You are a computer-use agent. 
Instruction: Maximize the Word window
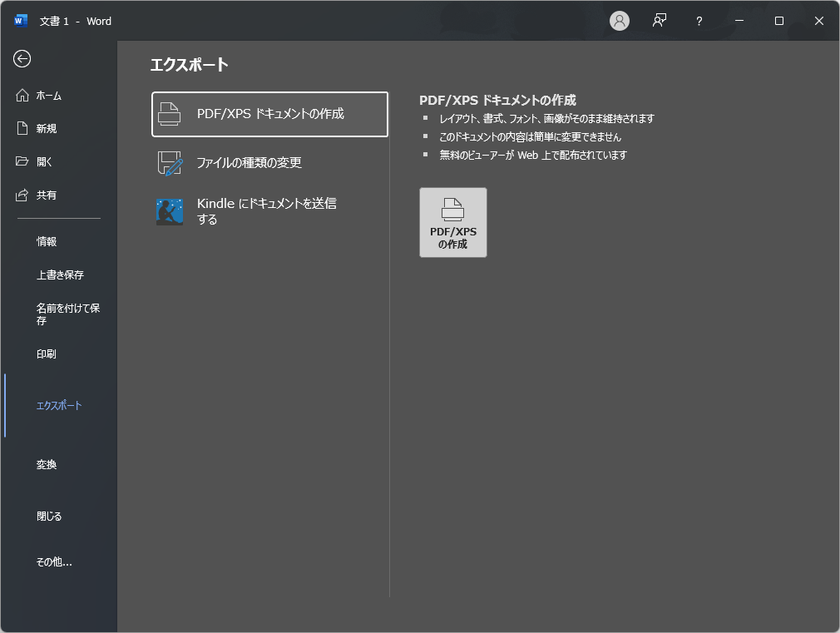(x=779, y=21)
